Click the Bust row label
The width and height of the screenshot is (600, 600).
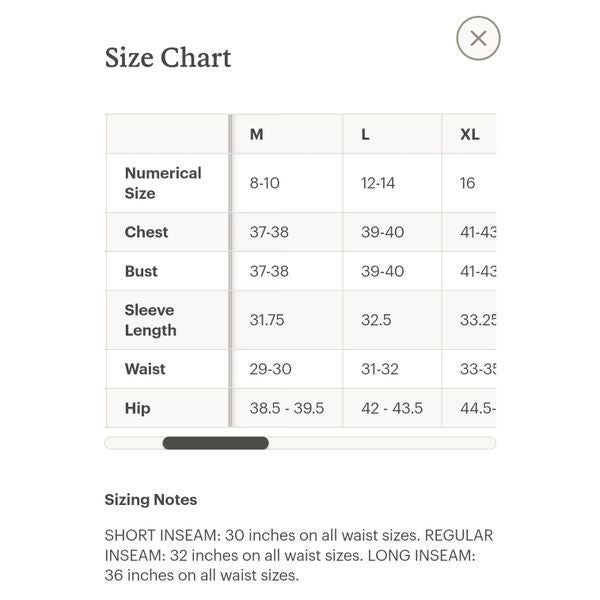[x=141, y=271]
